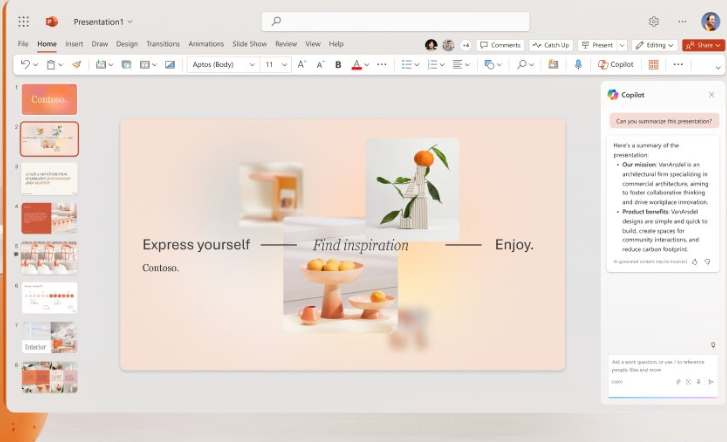The height and width of the screenshot is (442, 727).
Task: Open the Settings gear icon
Action: pyautogui.click(x=654, y=21)
